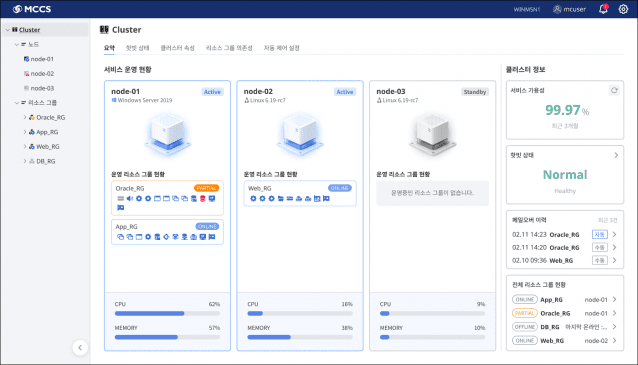Viewport: 638px width, 365px height.
Task: Switch to the 자동 제어 설정 tab
Action: pyautogui.click(x=282, y=48)
